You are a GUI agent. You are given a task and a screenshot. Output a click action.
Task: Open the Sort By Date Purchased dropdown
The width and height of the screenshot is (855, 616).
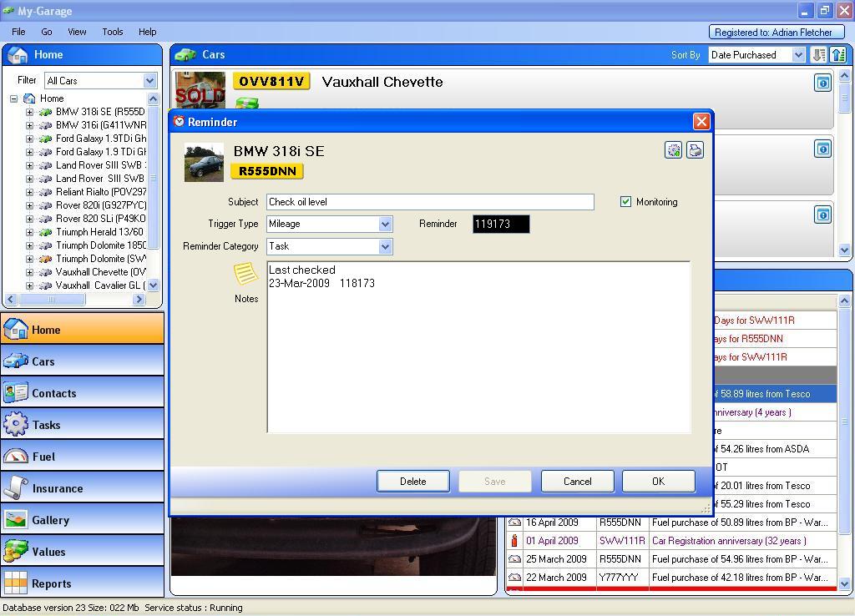point(797,55)
